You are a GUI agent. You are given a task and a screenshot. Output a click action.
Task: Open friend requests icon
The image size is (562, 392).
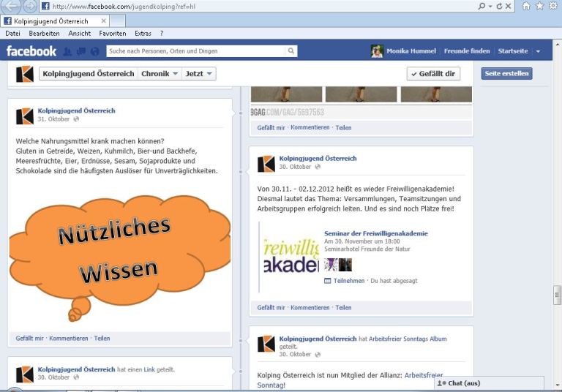click(x=67, y=51)
